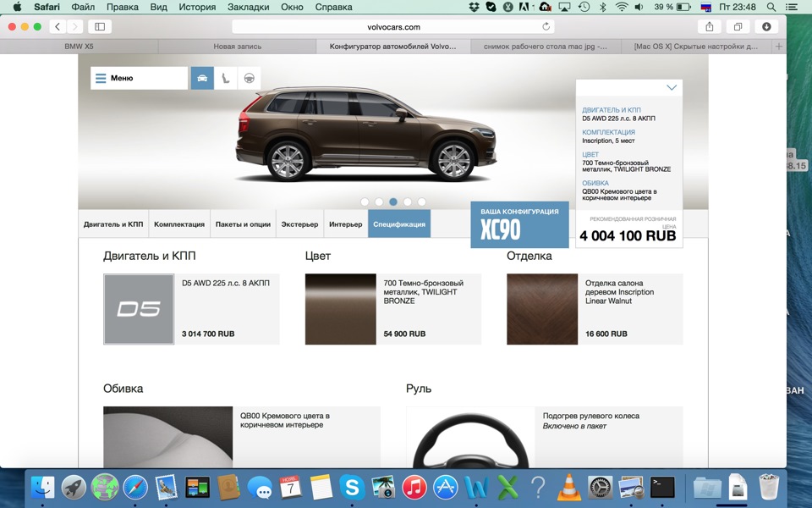Select the third carousel dot under the car

pos(392,202)
